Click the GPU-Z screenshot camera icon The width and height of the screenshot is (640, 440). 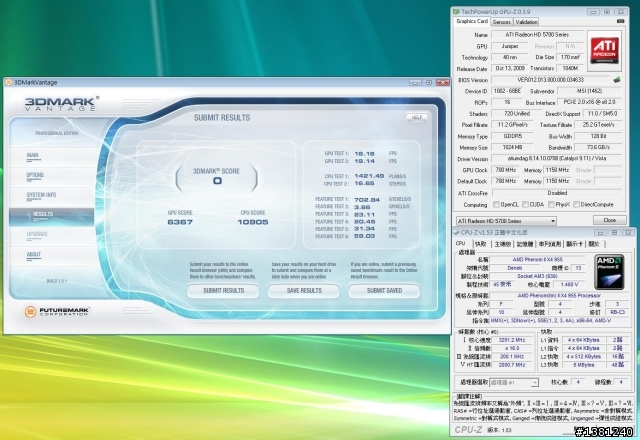pos(620,21)
